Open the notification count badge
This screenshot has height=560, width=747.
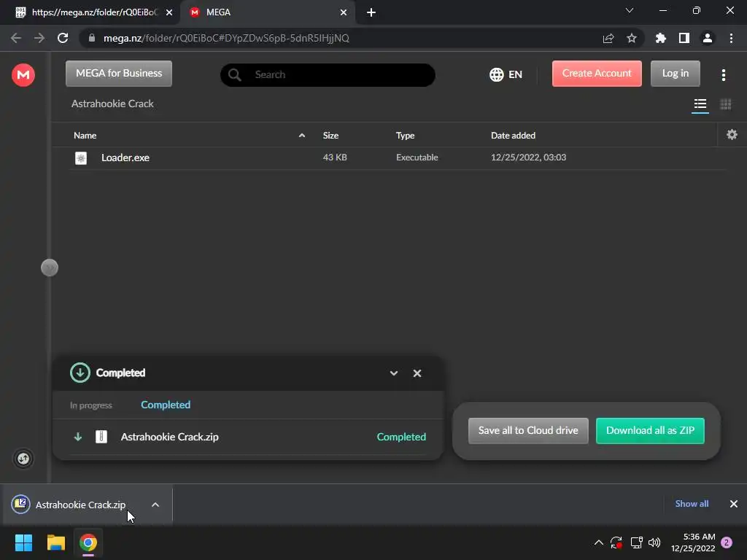727,542
